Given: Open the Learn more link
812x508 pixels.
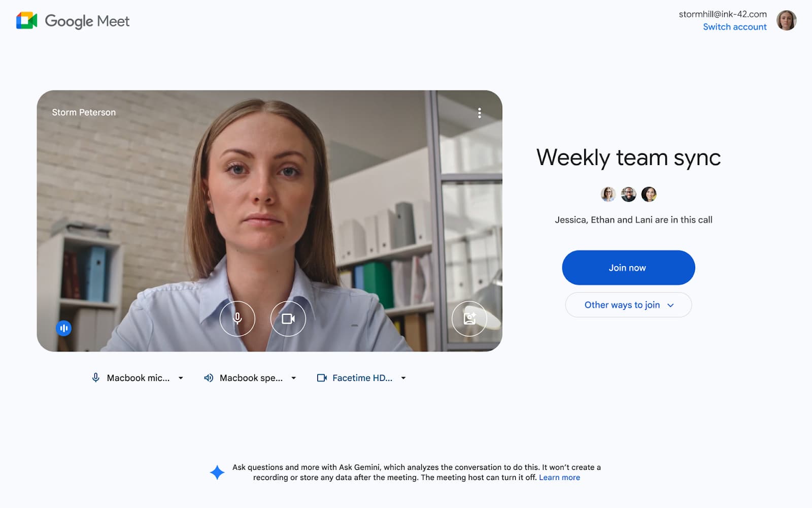Looking at the screenshot, I should pyautogui.click(x=559, y=478).
